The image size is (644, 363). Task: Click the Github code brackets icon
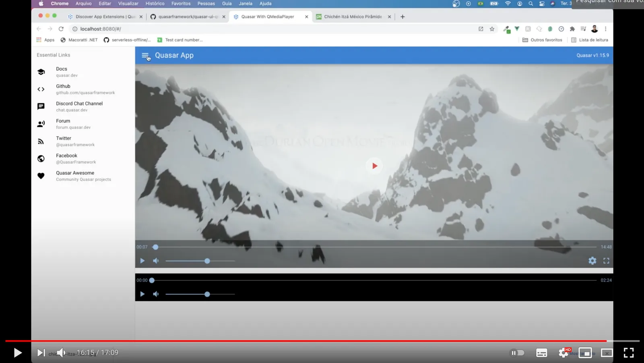(41, 89)
